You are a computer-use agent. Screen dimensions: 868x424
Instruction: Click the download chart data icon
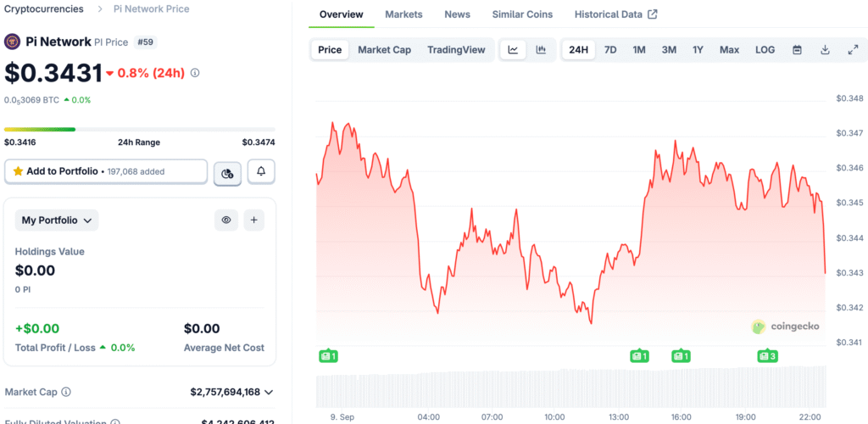pos(825,50)
